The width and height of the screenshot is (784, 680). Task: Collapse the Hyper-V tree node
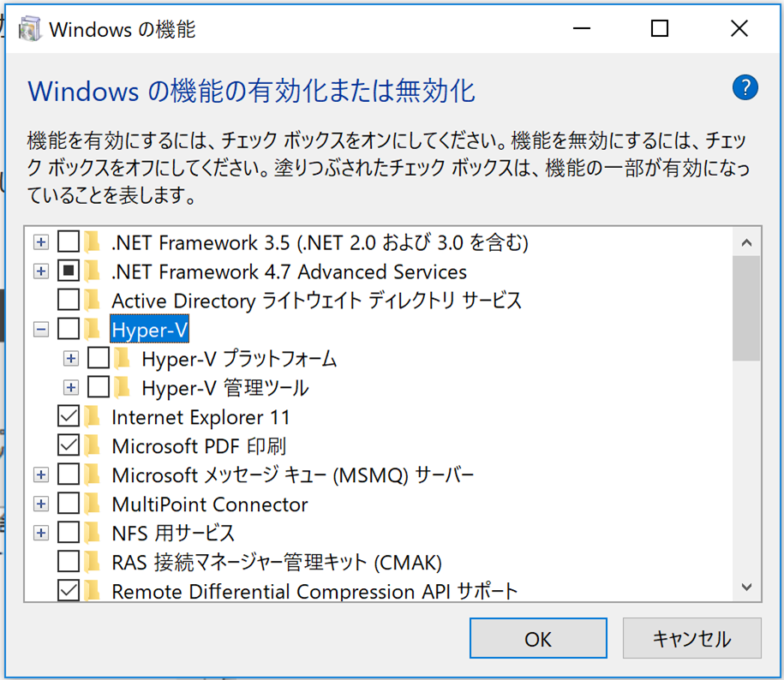(x=40, y=330)
